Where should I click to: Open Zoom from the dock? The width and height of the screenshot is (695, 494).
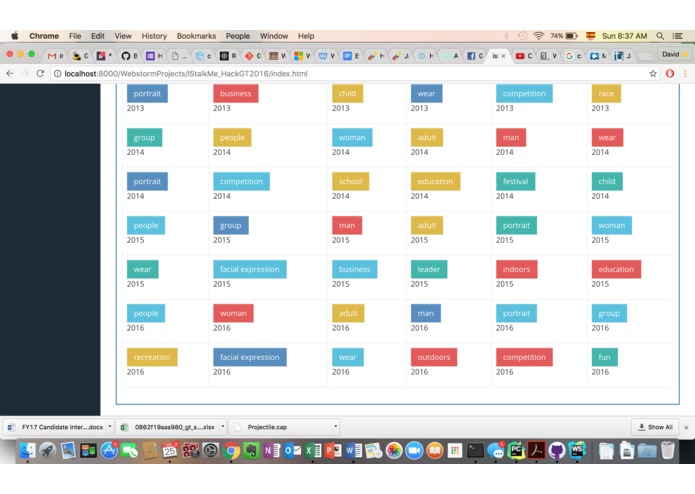pyautogui.click(x=414, y=451)
